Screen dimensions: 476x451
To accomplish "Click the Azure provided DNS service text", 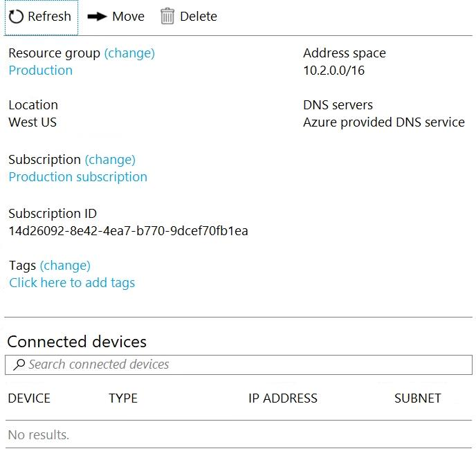I will pos(383,122).
